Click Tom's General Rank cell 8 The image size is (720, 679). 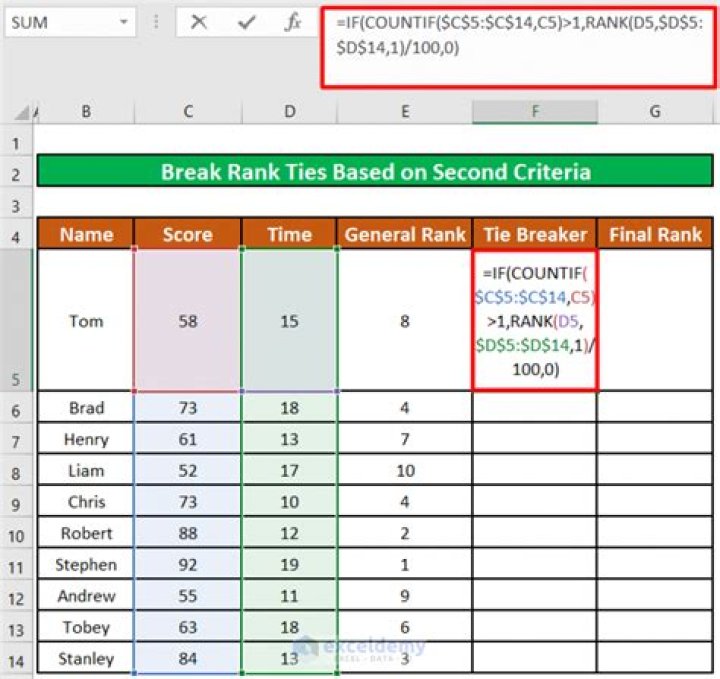tap(405, 320)
